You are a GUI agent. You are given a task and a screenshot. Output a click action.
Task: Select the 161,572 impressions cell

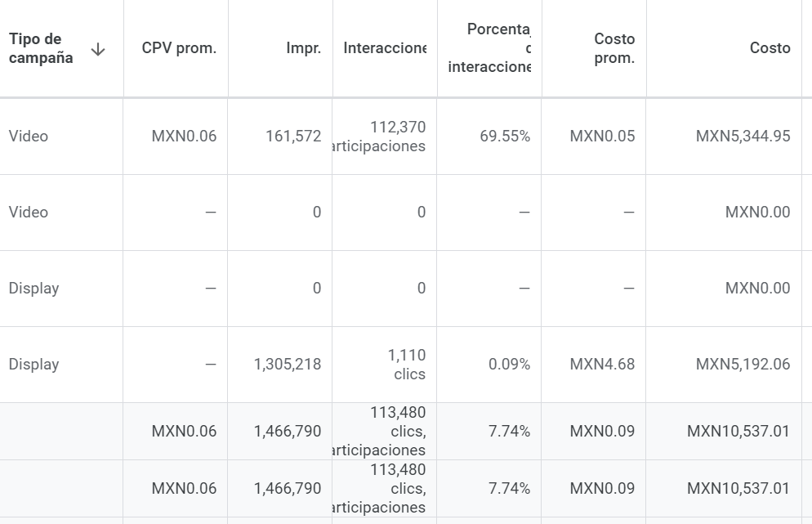(293, 137)
